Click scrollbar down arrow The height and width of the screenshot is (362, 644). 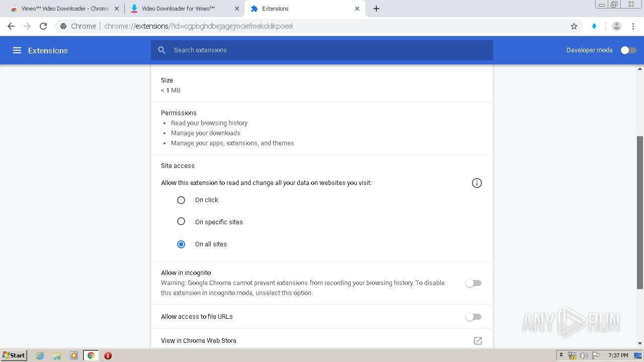pyautogui.click(x=640, y=343)
